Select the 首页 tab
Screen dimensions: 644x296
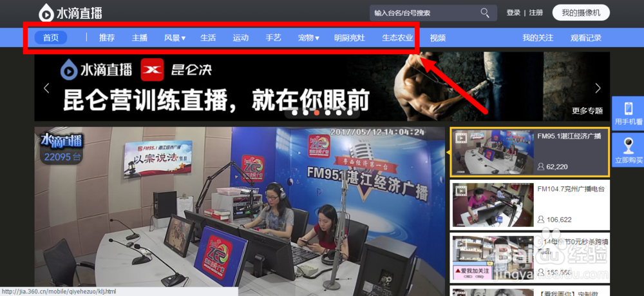(51, 38)
